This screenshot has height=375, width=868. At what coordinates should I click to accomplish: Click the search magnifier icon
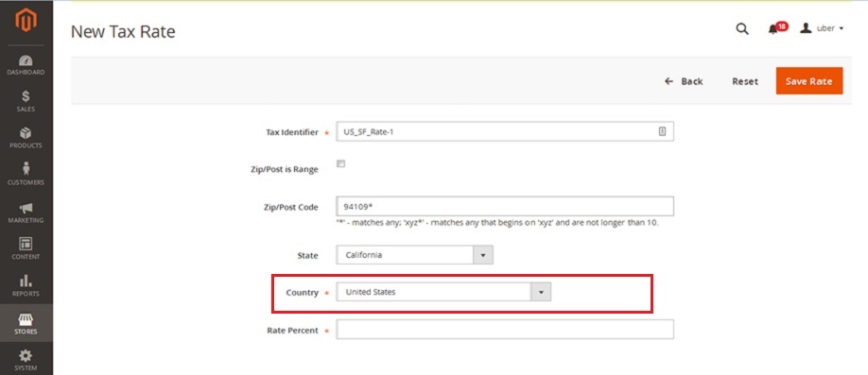pyautogui.click(x=742, y=28)
